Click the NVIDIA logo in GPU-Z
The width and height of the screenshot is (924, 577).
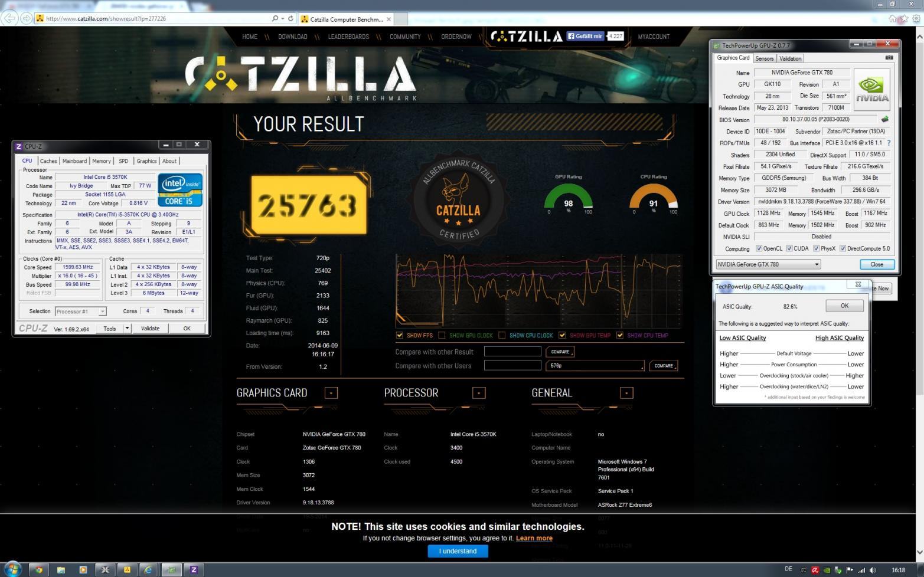click(x=871, y=88)
